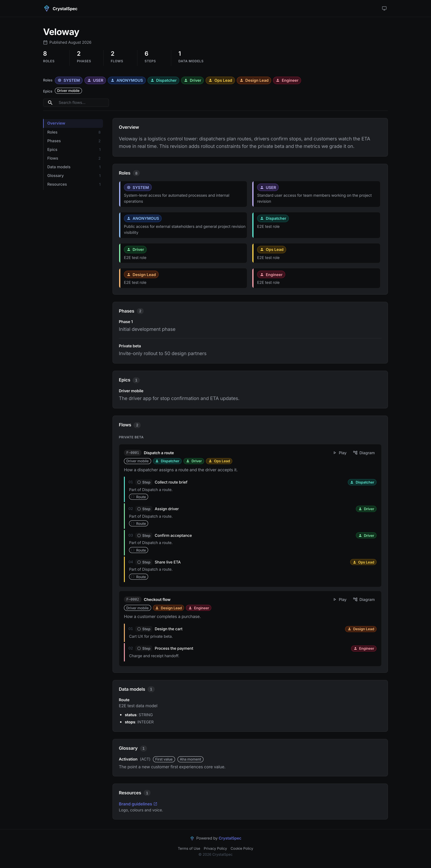Click the Dispatcher badge on Collect route brief step
This screenshot has height=868, width=431.
pyautogui.click(x=362, y=482)
